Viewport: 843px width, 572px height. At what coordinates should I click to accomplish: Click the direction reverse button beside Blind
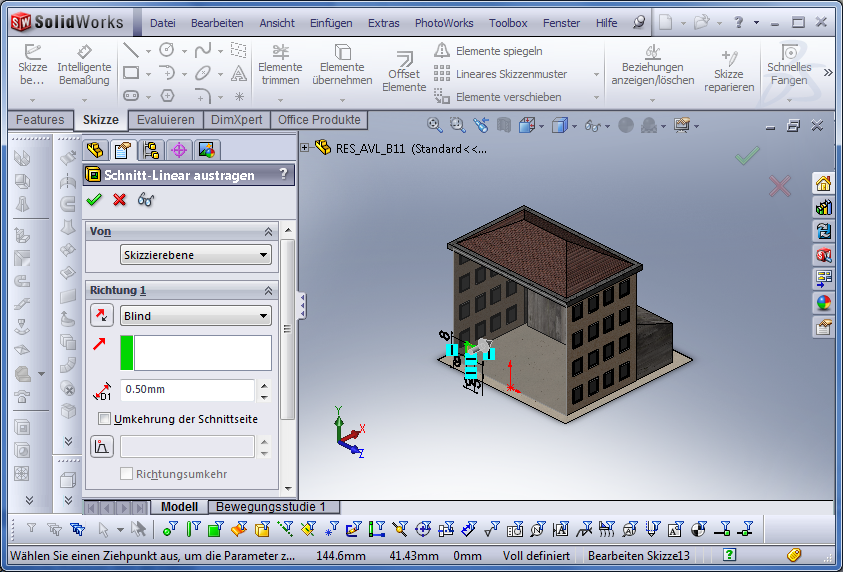[102, 316]
